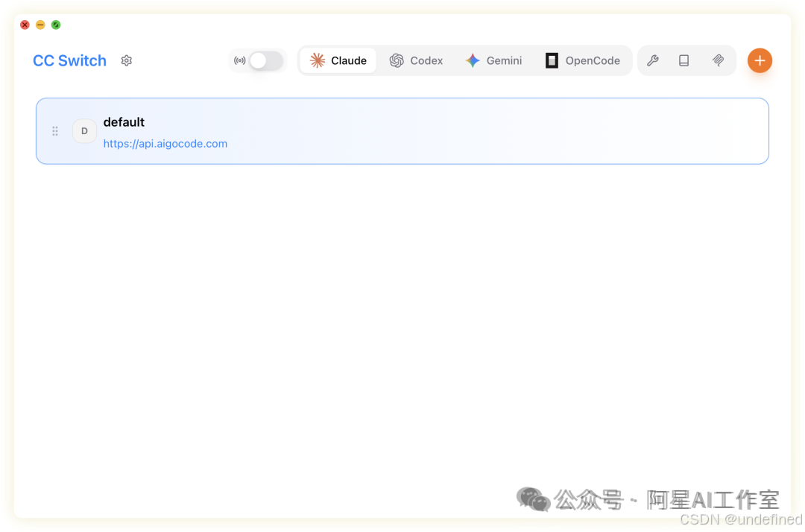Minimize the window with yellow button
This screenshot has width=805, height=532.
(40, 25)
